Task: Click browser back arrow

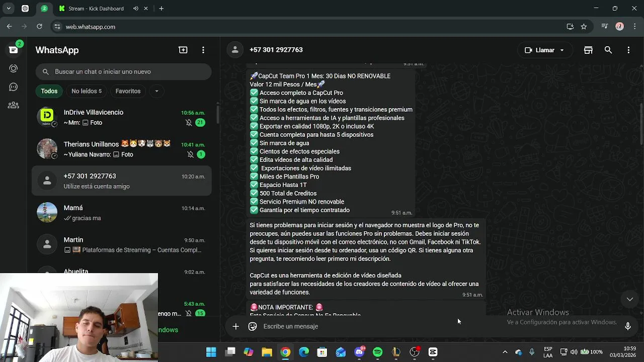Action: click(10, 27)
